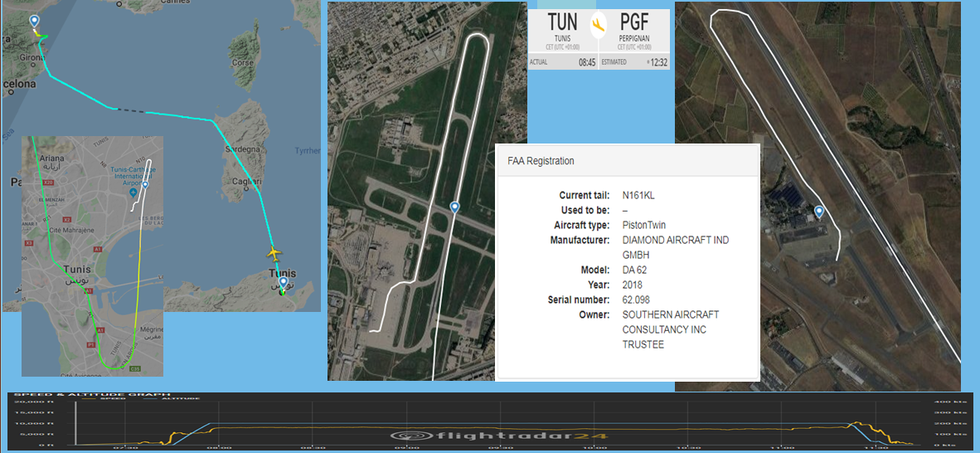Click the model value DA 62
The image size is (980, 453).
[x=635, y=270]
